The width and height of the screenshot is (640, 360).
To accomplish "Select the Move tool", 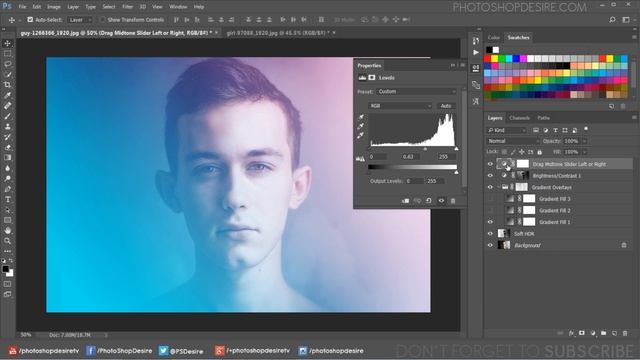I will [7, 43].
